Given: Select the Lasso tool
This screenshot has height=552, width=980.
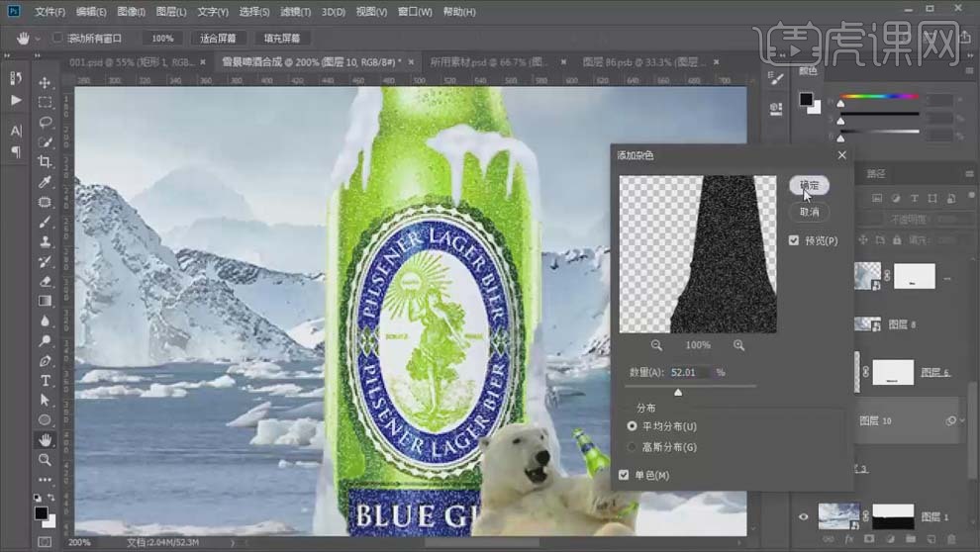Looking at the screenshot, I should pyautogui.click(x=46, y=122).
